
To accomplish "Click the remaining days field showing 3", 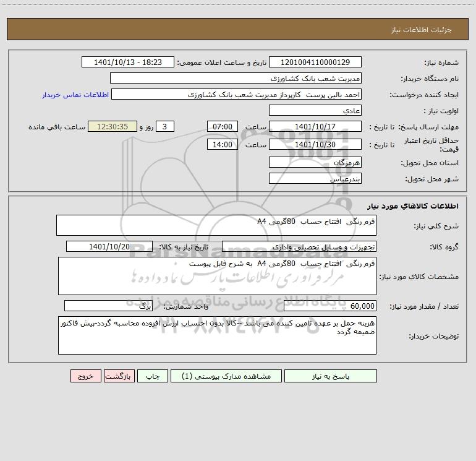I will point(165,126).
